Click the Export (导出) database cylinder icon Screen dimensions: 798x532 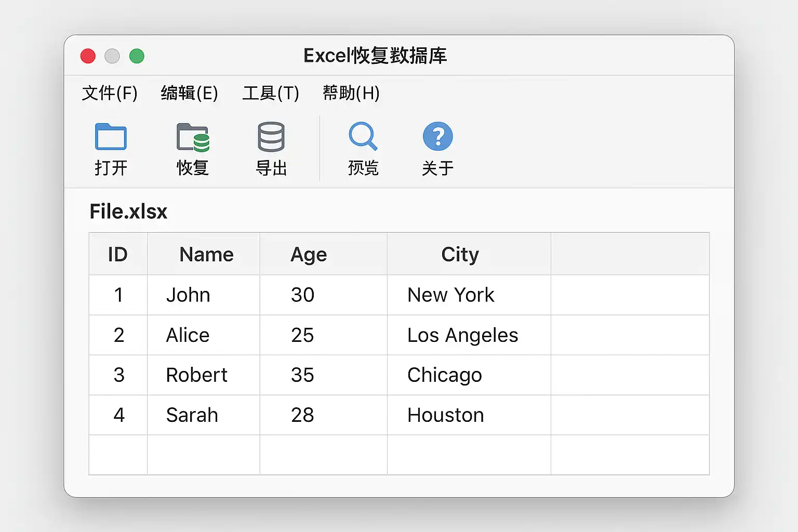(x=271, y=137)
